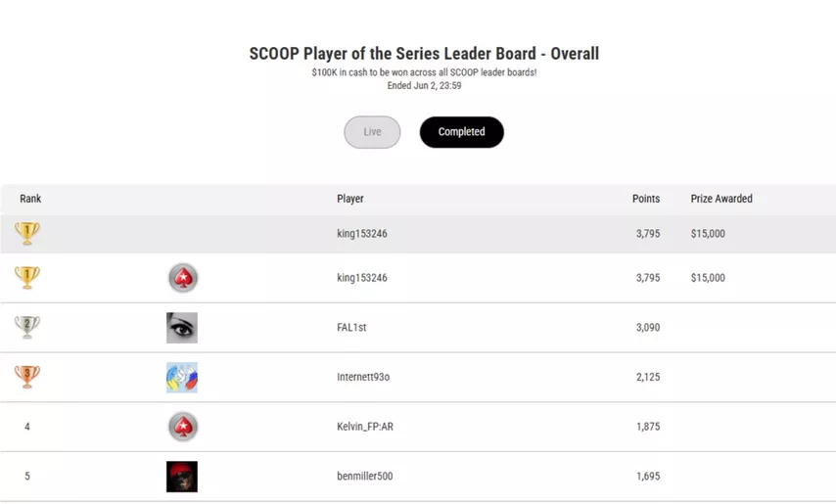Click the Player column header

click(350, 199)
